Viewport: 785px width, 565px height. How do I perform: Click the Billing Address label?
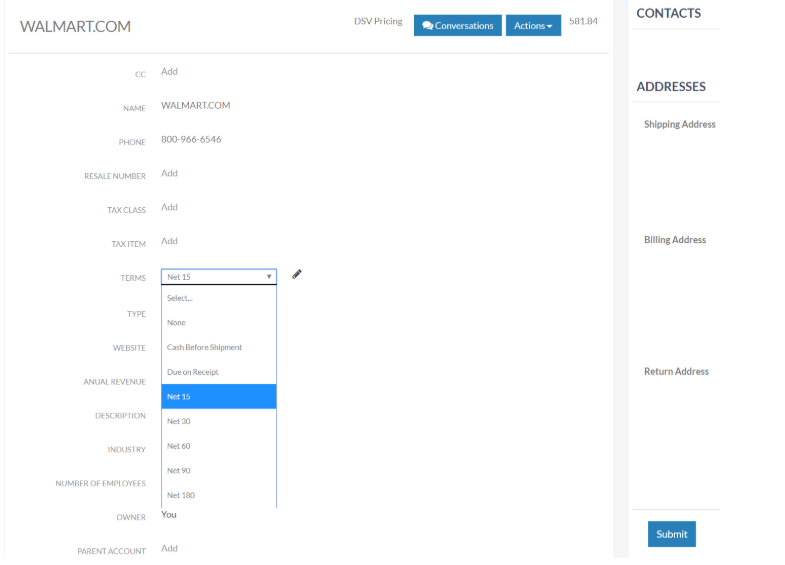tap(675, 240)
